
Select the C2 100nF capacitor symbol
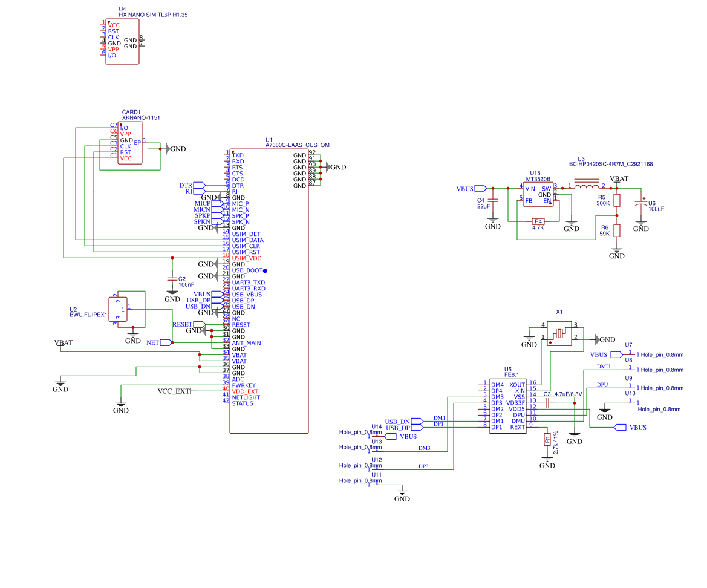coord(172,279)
